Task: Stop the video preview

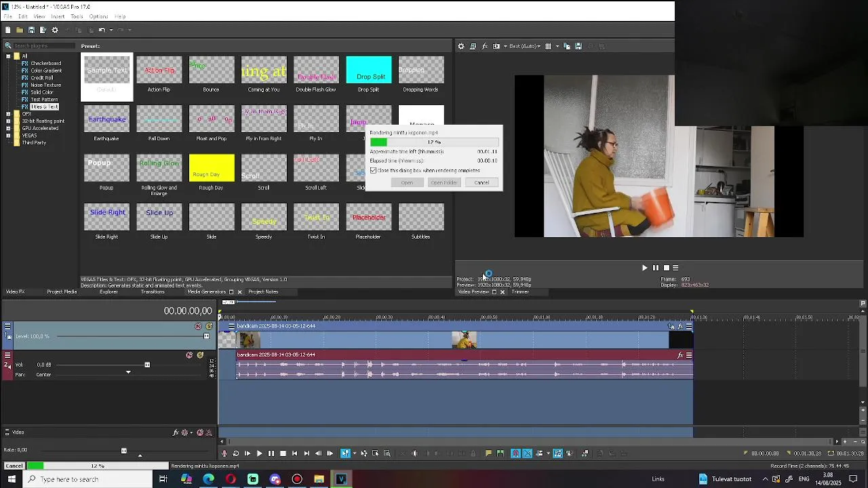Action: click(x=666, y=268)
